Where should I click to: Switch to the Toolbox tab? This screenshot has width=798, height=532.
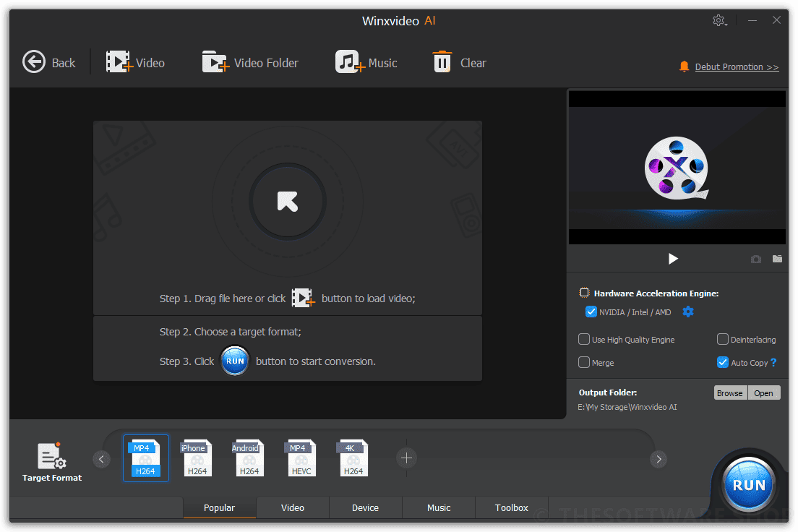[x=512, y=507]
